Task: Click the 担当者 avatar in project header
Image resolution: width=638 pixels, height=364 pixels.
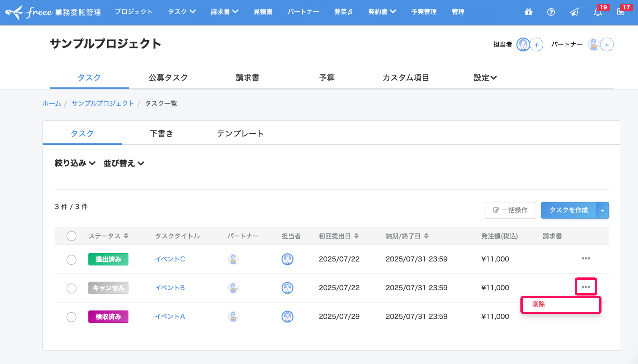Action: 523,45
